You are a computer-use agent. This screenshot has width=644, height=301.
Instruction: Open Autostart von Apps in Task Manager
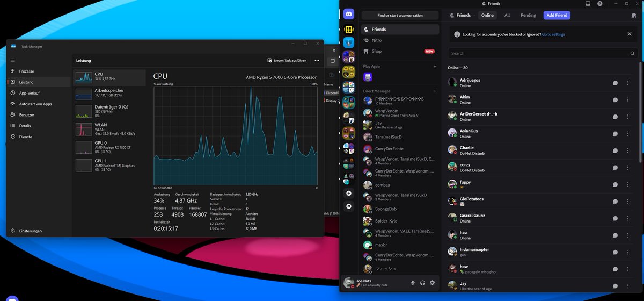pyautogui.click(x=39, y=104)
